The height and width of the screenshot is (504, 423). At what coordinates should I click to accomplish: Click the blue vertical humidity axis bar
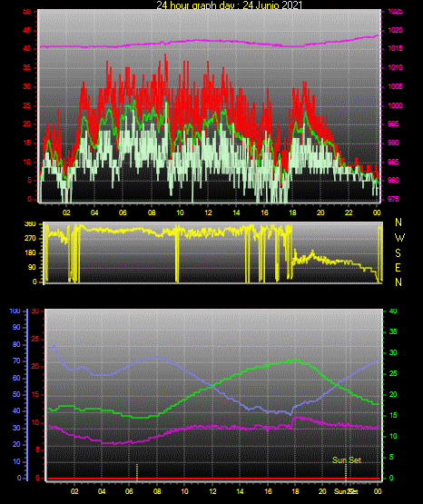click(27, 395)
